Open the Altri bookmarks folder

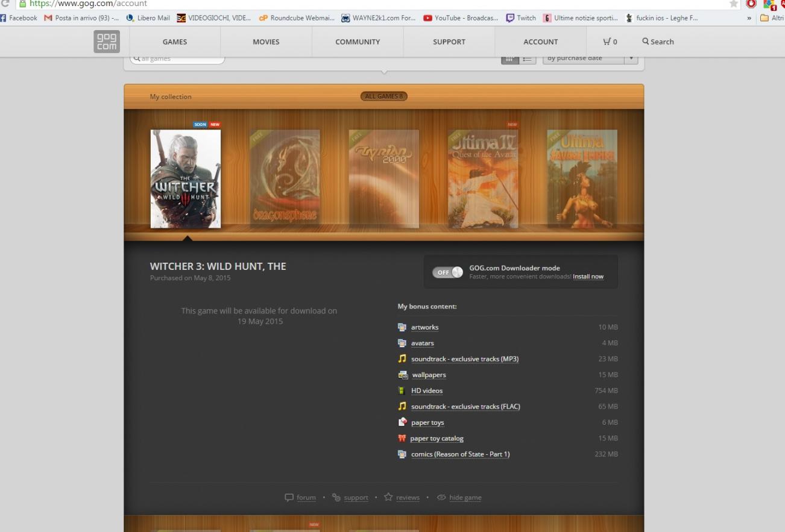pyautogui.click(x=772, y=18)
